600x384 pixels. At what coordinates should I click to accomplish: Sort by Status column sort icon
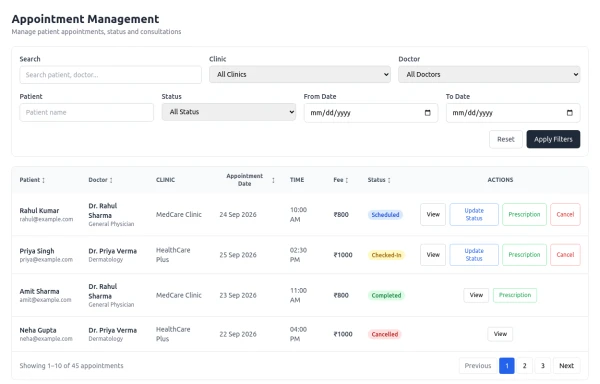[x=389, y=180]
